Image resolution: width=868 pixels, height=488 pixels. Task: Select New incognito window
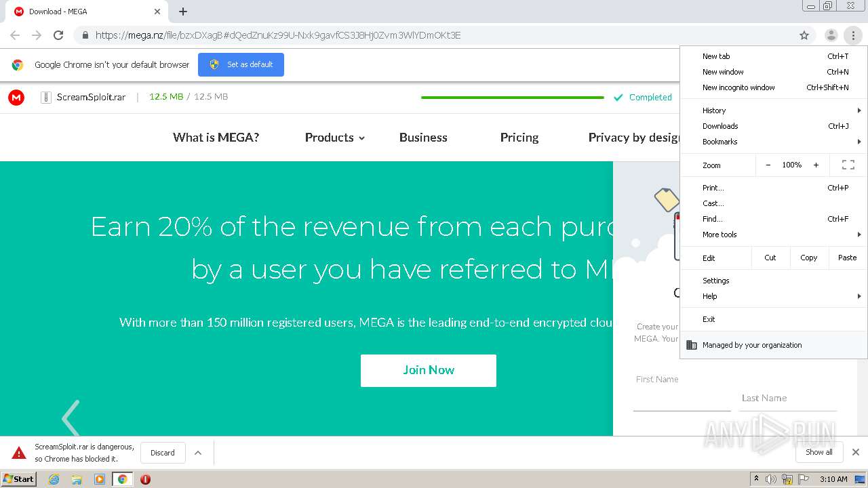click(774, 87)
